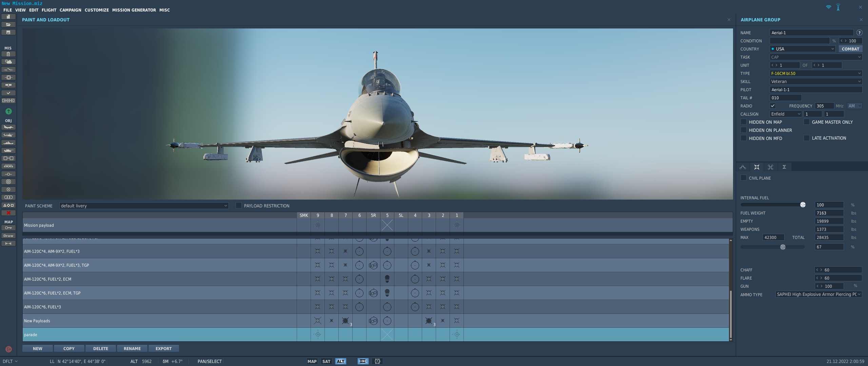
Task: Open the FILE menu
Action: click(7, 10)
